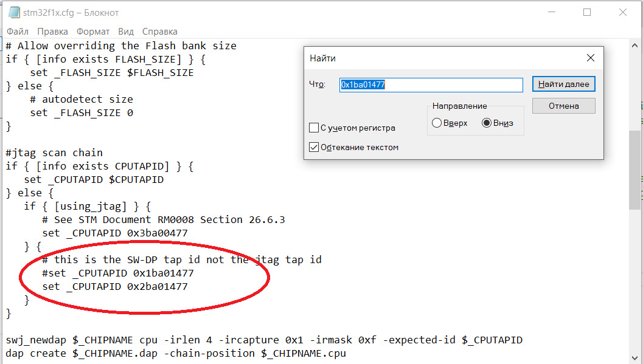Open the Правка menu
643x364 pixels.
[x=52, y=32]
